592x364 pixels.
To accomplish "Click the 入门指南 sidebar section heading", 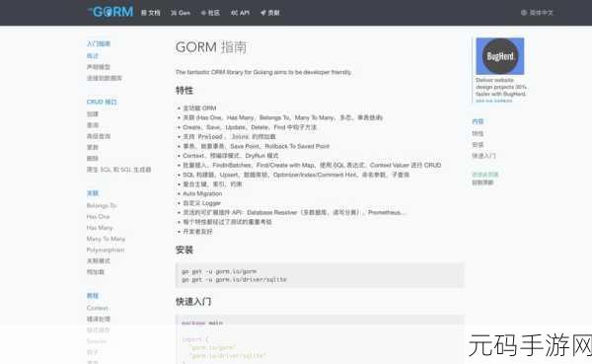I will (x=99, y=43).
